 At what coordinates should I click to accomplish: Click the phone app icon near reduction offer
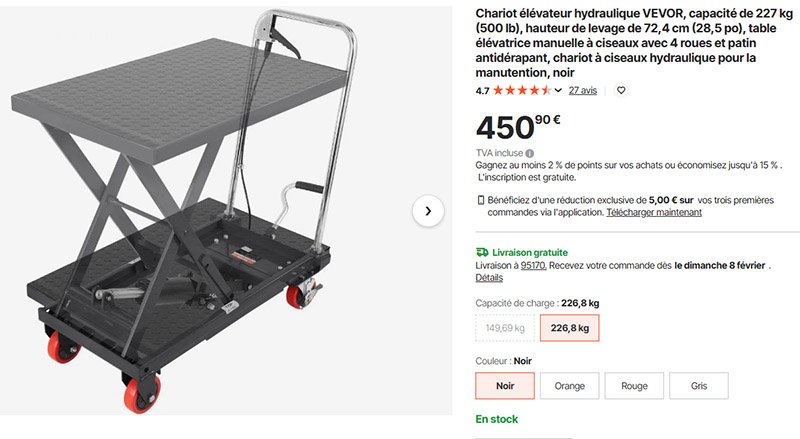click(x=481, y=200)
